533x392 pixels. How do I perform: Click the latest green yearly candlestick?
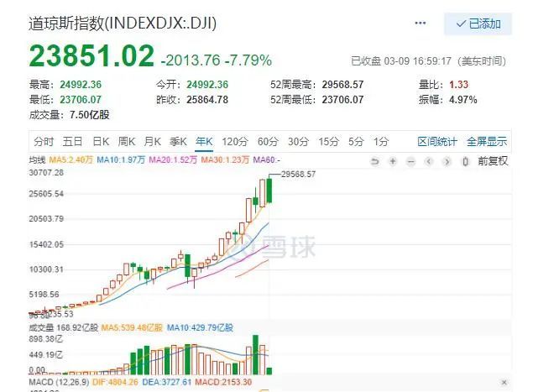tap(269, 191)
